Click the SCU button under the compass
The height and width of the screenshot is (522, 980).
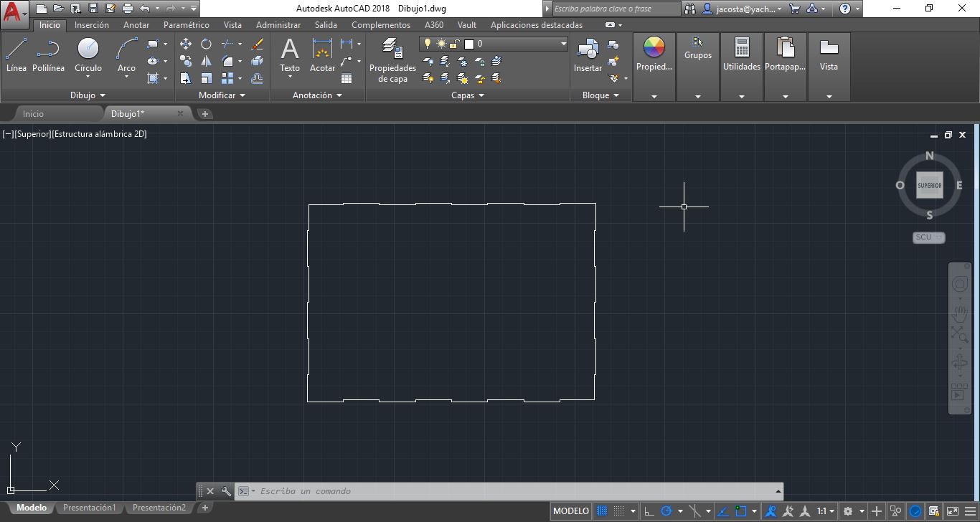928,237
